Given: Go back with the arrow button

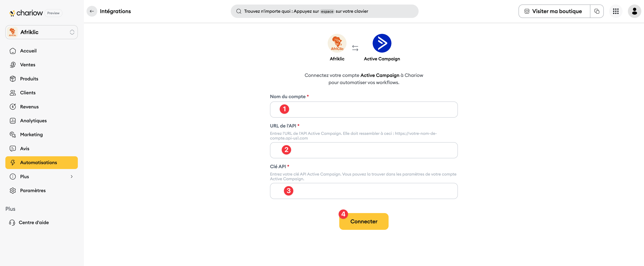Looking at the screenshot, I should 92,11.
